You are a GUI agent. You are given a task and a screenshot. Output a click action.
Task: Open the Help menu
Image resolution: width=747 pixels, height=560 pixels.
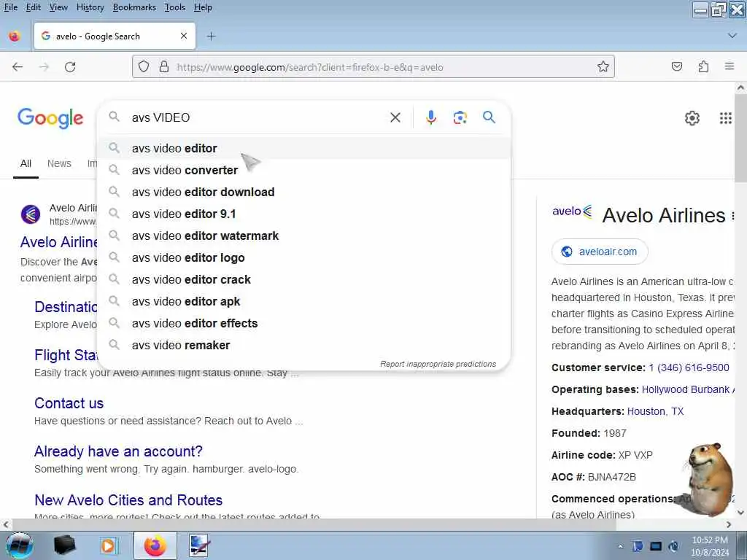click(x=203, y=7)
